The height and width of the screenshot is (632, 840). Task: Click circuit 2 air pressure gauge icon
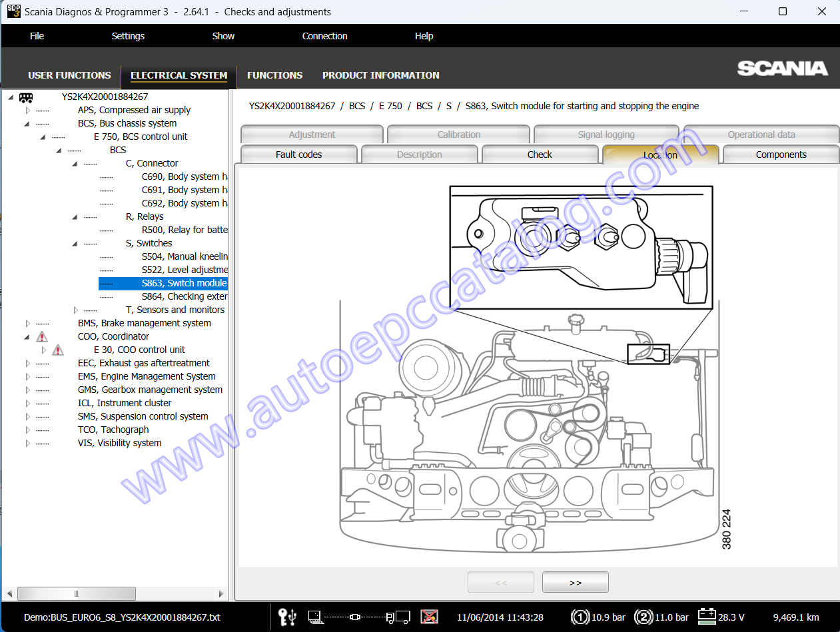[x=642, y=617]
